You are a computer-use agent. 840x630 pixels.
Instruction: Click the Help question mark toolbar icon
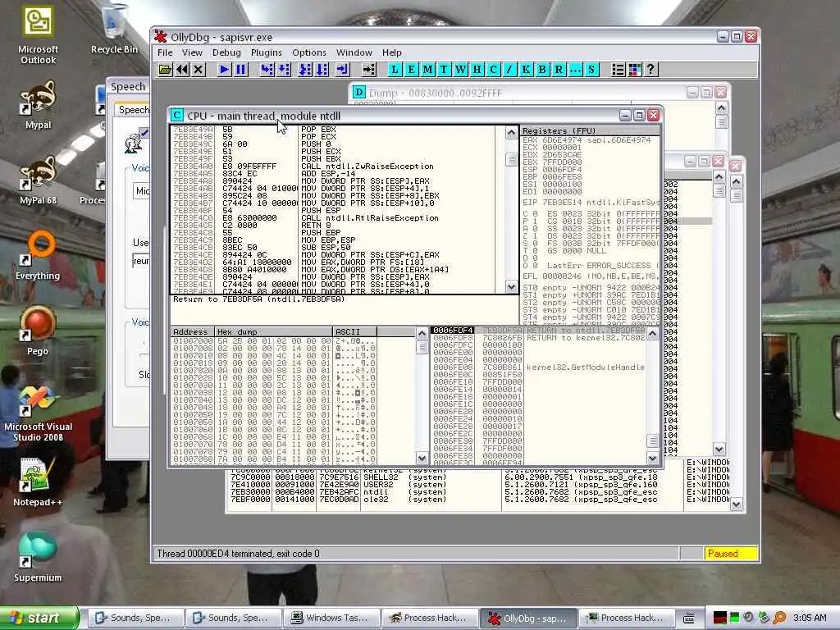point(651,70)
